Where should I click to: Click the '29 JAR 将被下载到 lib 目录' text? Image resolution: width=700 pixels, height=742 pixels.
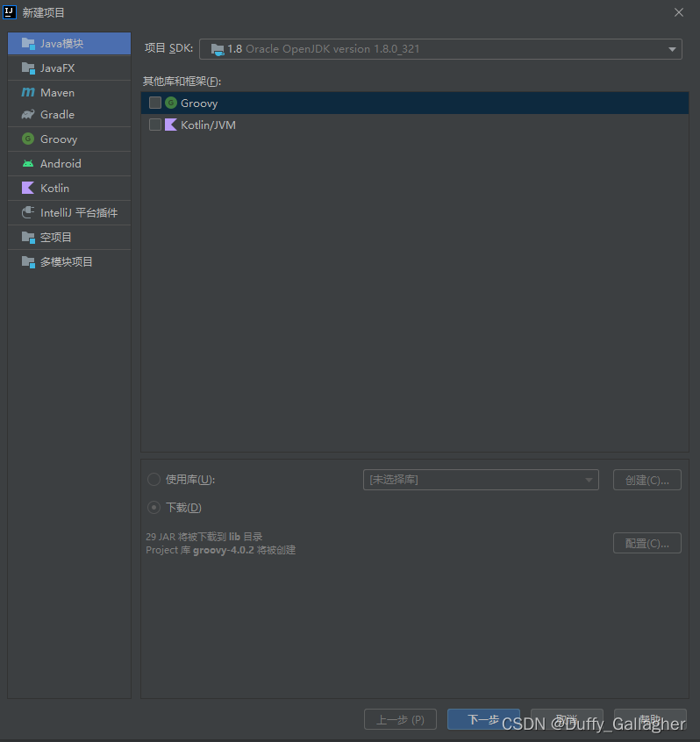pos(204,537)
